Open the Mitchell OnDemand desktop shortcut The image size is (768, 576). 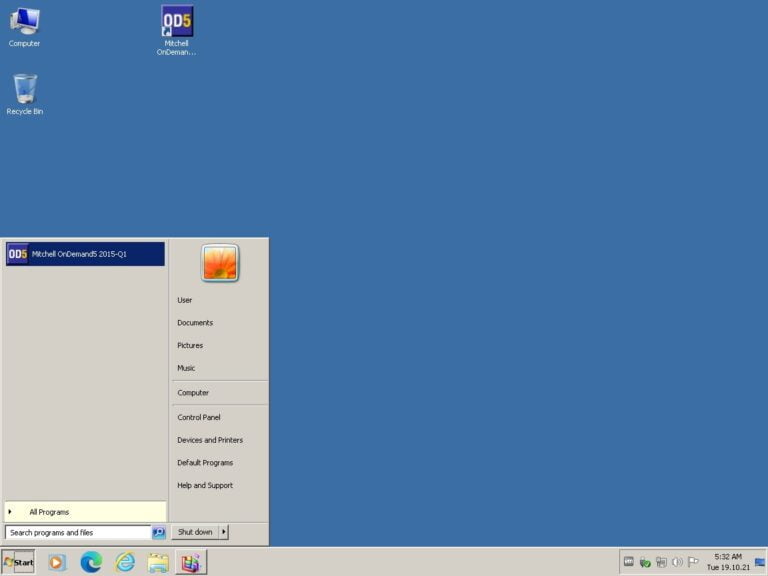pos(177,30)
